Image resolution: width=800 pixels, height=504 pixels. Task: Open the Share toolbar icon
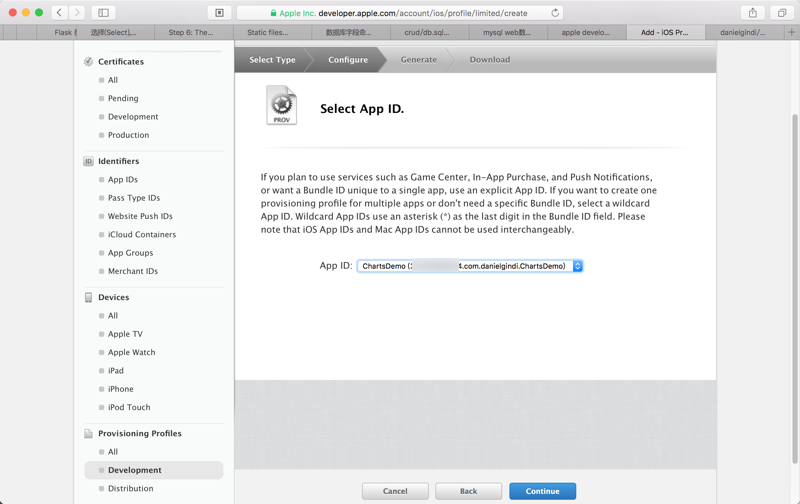click(753, 13)
